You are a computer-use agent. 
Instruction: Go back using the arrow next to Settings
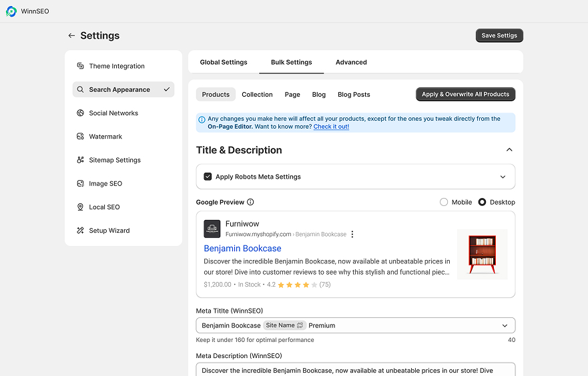click(71, 35)
